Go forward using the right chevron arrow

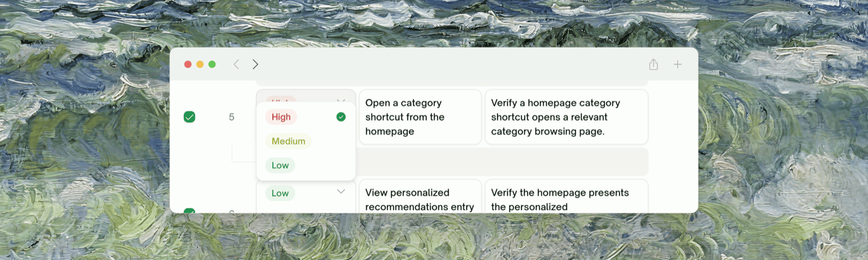pos(256,64)
